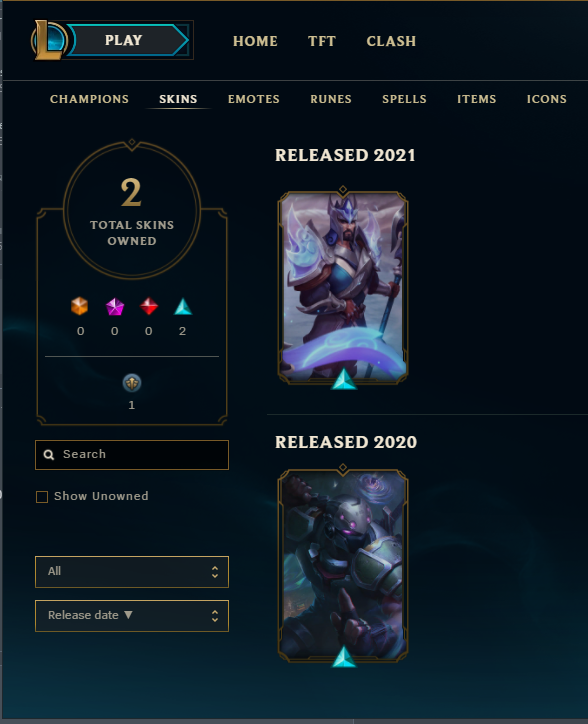Open the TFT page link
This screenshot has width=588, height=724.
click(322, 41)
